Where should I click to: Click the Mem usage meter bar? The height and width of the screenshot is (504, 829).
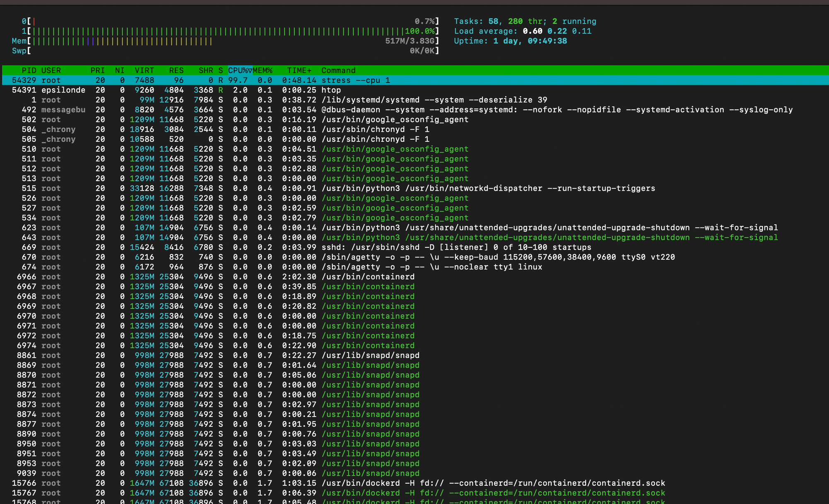pyautogui.click(x=225, y=41)
